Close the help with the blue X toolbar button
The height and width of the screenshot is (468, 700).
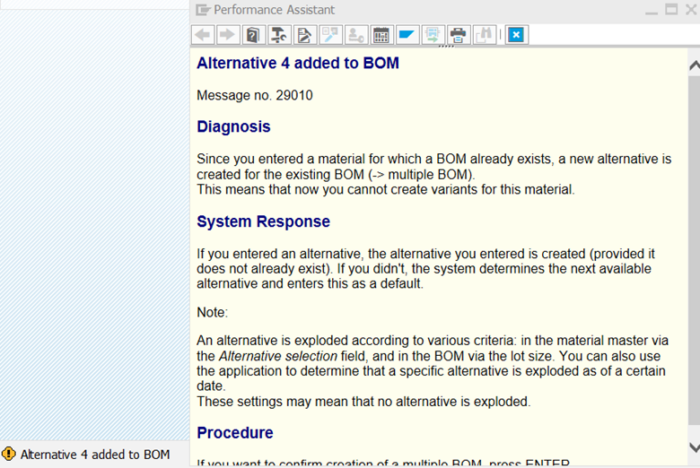[517, 35]
